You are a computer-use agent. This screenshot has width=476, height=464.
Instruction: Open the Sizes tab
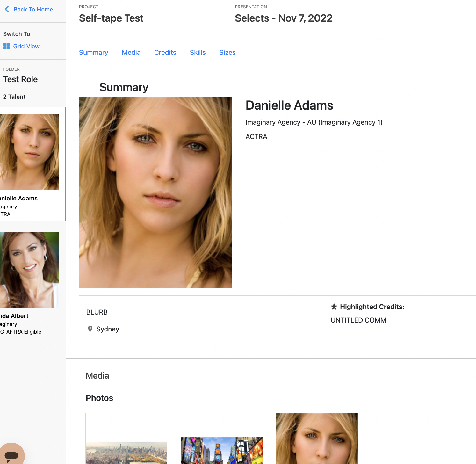[x=227, y=53]
